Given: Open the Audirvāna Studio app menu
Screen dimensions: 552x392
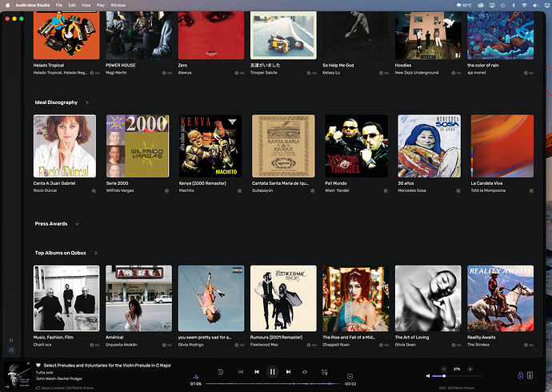Looking at the screenshot, I should (x=32, y=6).
